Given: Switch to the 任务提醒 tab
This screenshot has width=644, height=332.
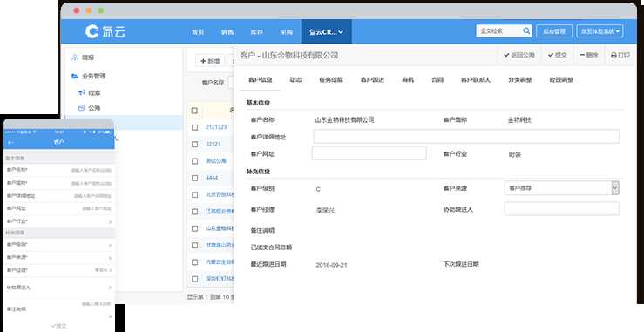Looking at the screenshot, I should click(x=331, y=80).
